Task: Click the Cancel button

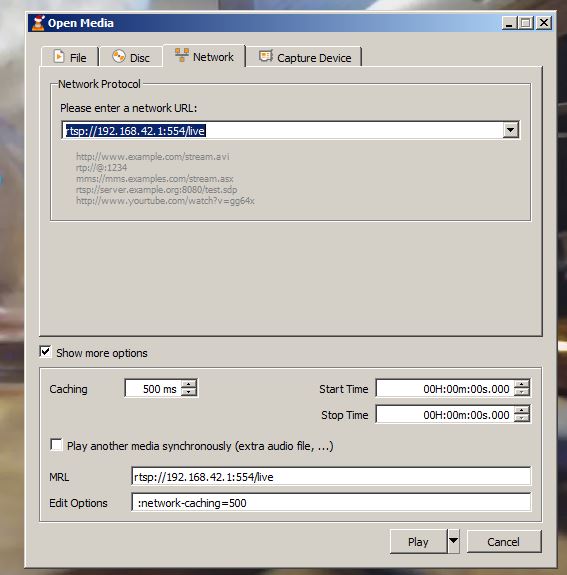Action: [504, 541]
